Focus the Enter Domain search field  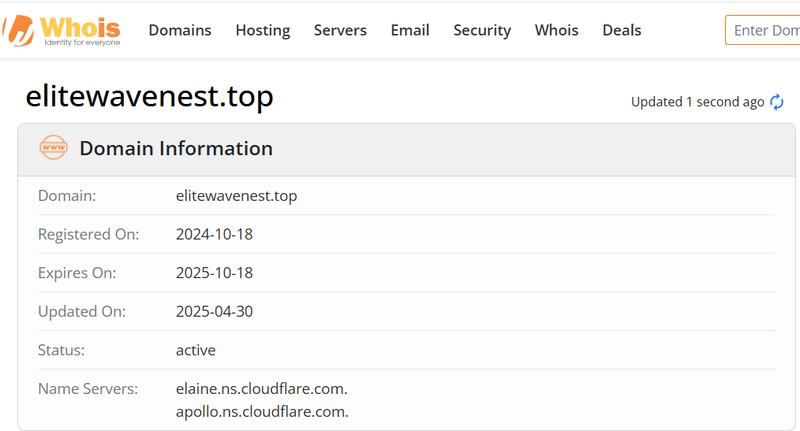pyautogui.click(x=763, y=30)
